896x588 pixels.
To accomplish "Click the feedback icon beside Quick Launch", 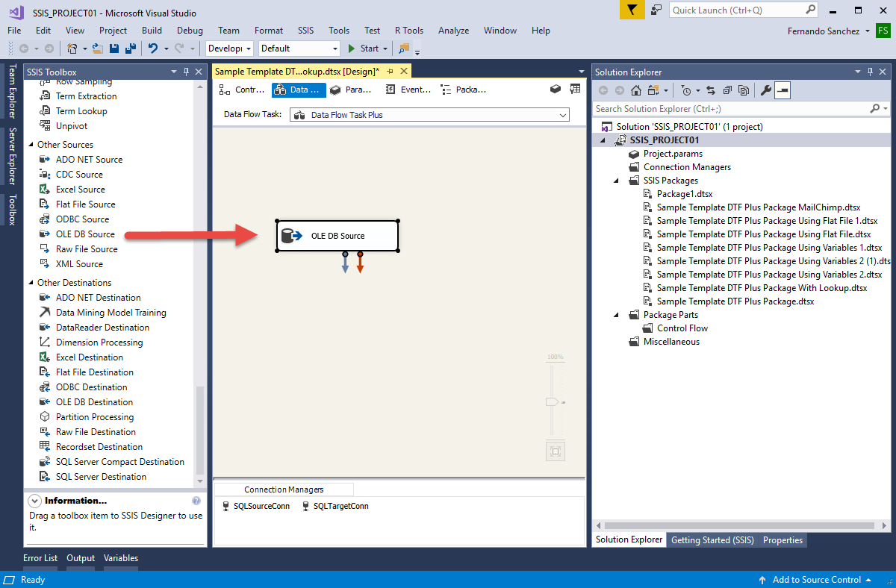I will (656, 10).
